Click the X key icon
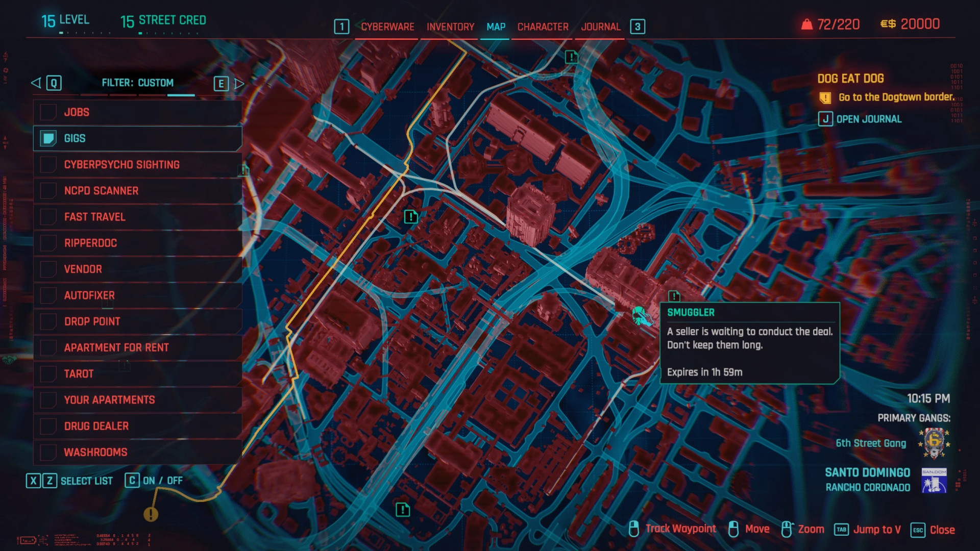The width and height of the screenshot is (980, 551). [x=33, y=481]
